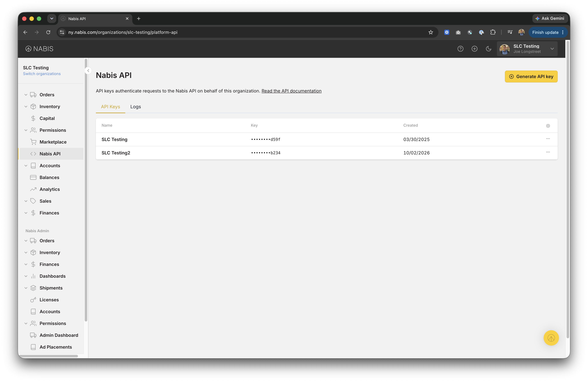Screen dimensions: 588x382
Task: Go back in browser history
Action: [x=25, y=32]
